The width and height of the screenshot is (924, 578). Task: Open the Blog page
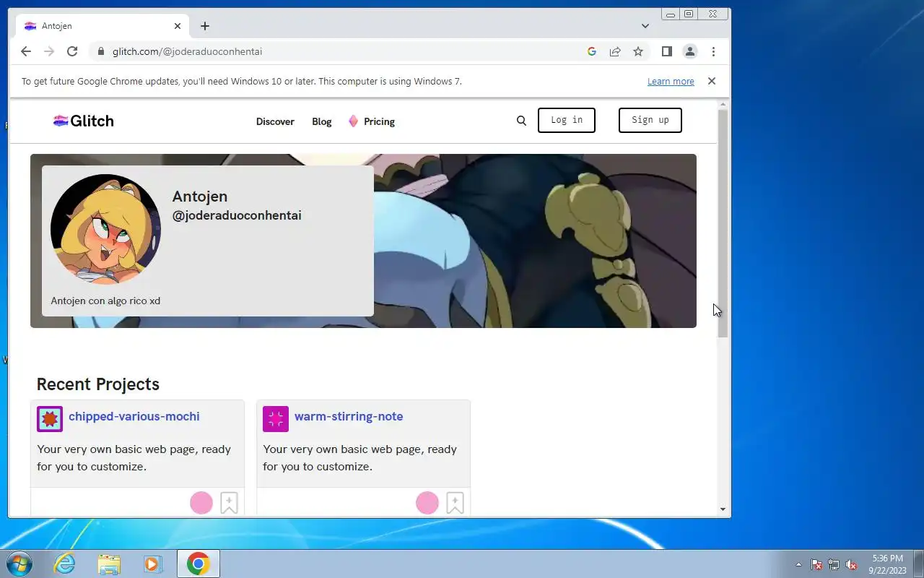point(322,121)
